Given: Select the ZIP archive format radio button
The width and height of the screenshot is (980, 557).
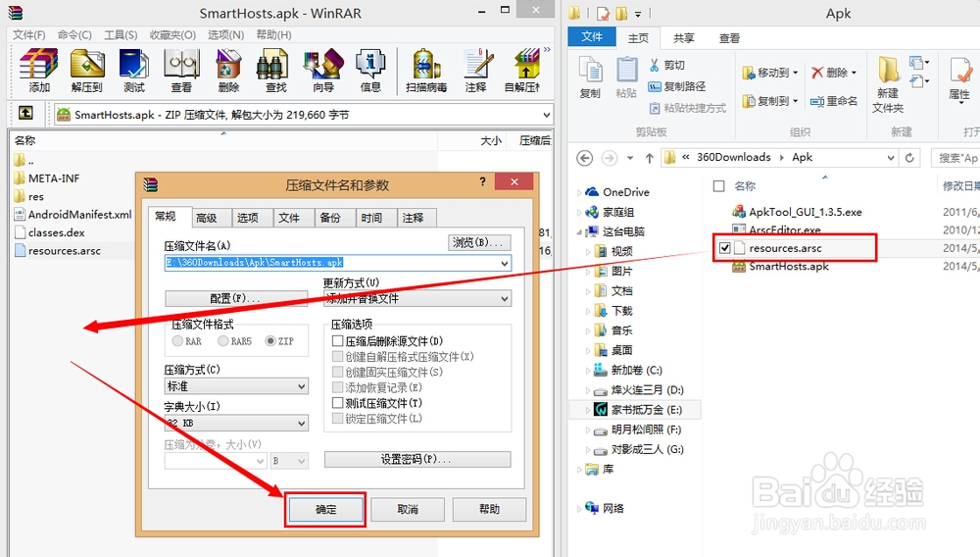Looking at the screenshot, I should click(x=270, y=340).
